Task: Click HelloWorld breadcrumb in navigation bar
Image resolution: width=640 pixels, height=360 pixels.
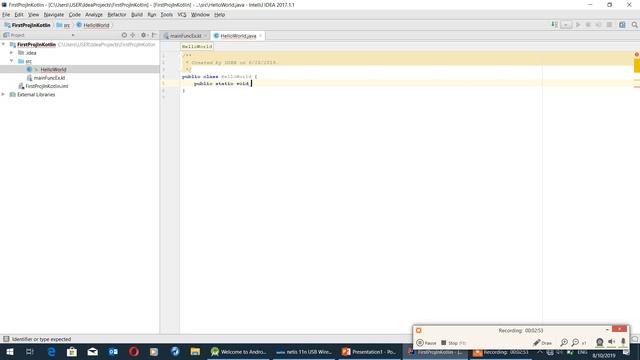Action: [x=93, y=25]
